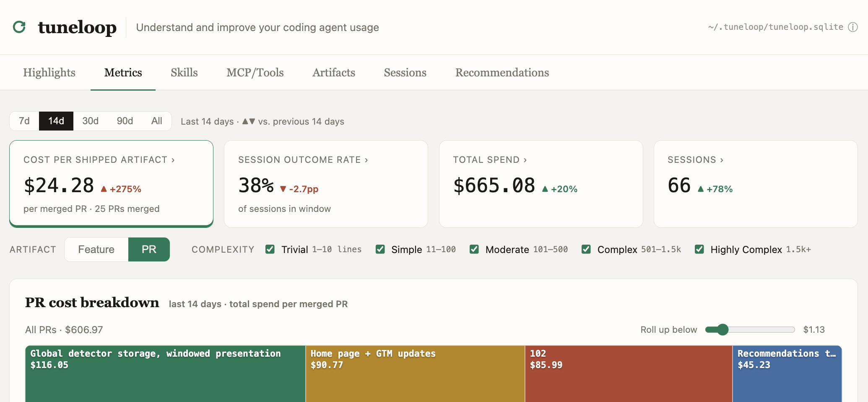The image size is (868, 402).
Task: Toggle the Simple 11–100 checkbox
Action: (380, 249)
